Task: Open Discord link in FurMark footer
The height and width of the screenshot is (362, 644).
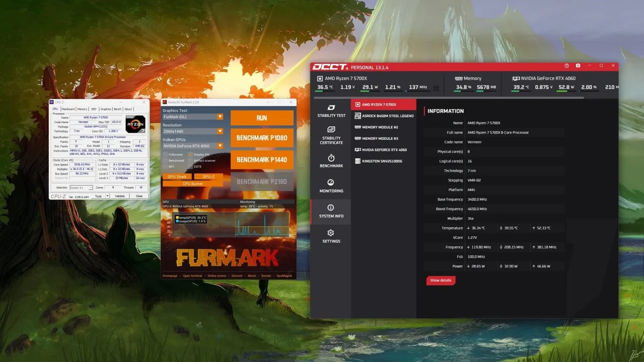Action: click(237, 276)
